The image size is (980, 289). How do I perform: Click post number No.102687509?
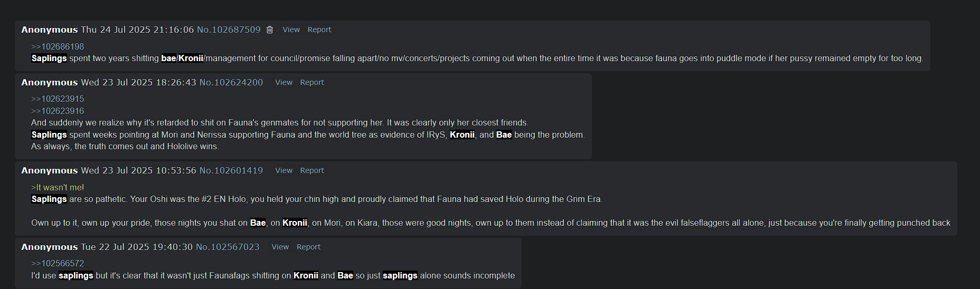point(229,30)
